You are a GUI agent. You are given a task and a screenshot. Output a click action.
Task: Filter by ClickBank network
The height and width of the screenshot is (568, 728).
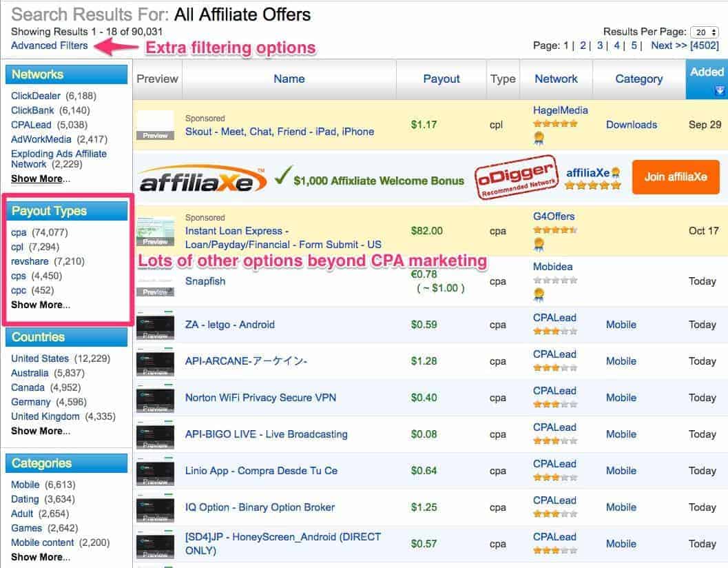coord(32,110)
